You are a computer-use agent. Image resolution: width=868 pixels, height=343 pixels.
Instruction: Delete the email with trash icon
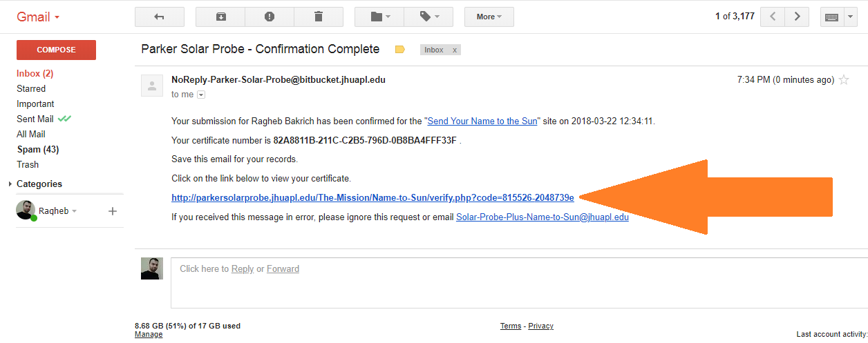tap(318, 17)
